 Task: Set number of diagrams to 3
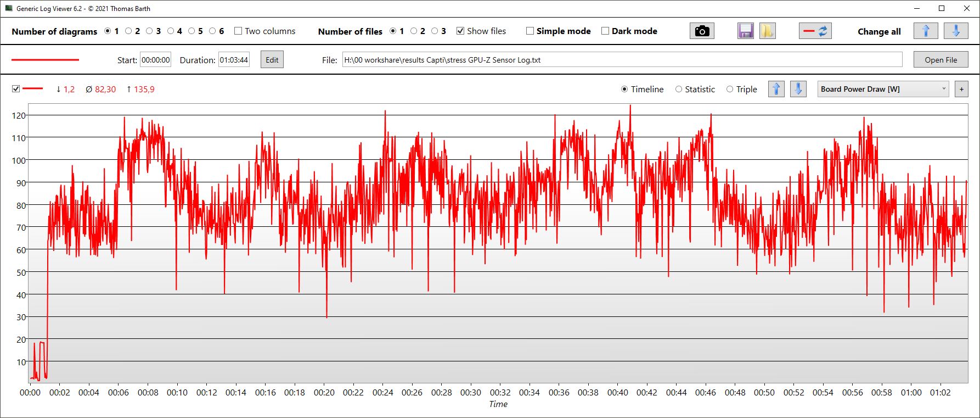(149, 31)
